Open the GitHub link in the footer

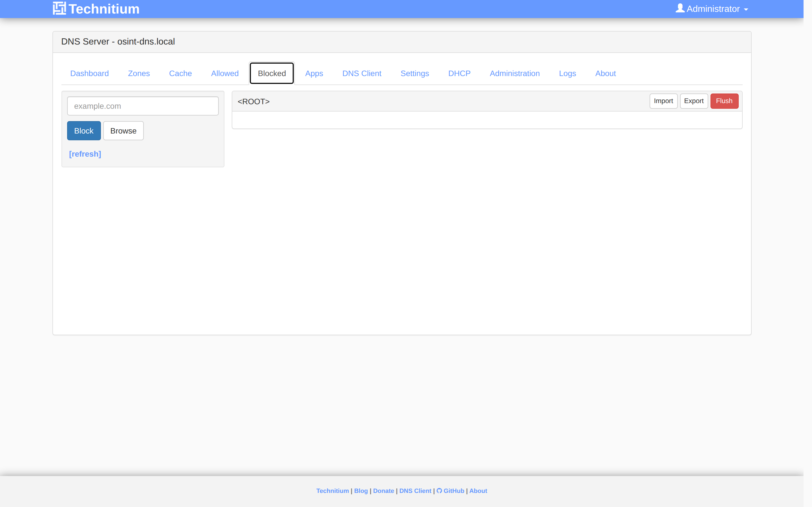[x=450, y=491]
